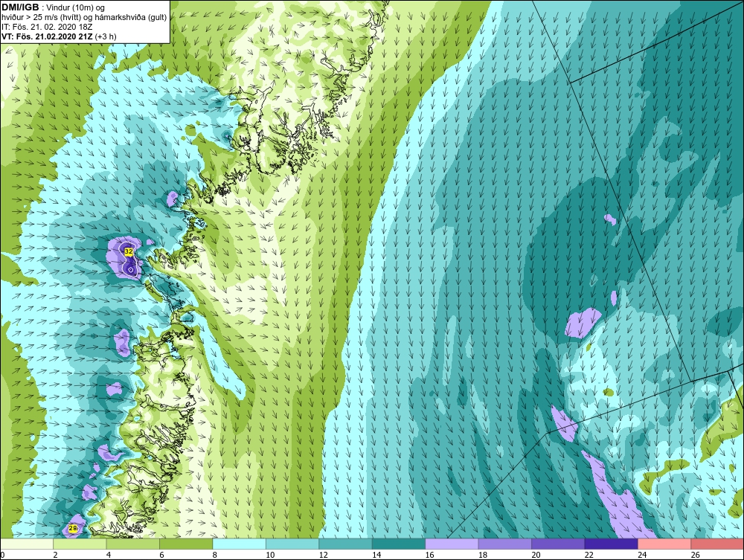Click the "4" scale number
This screenshot has height=560, width=744.
click(x=109, y=555)
